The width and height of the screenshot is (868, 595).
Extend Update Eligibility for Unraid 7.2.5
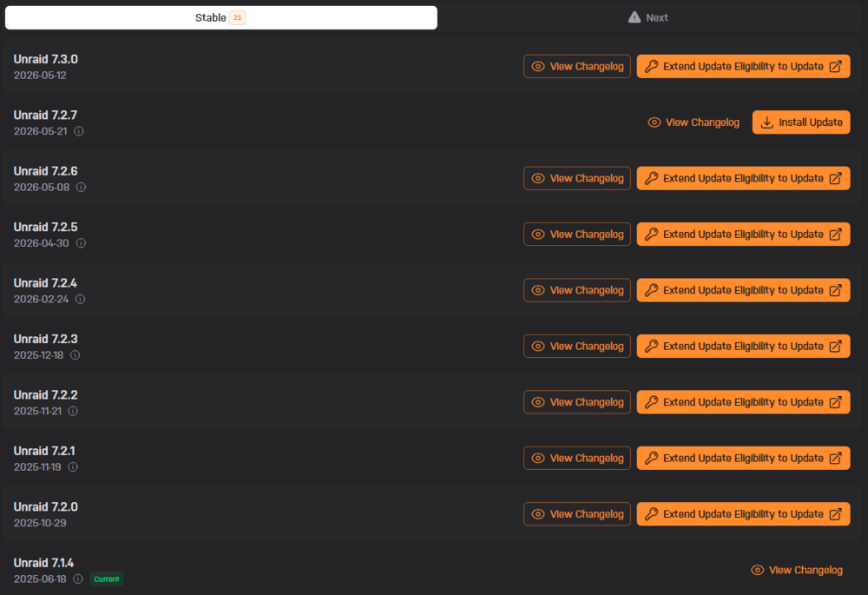[x=744, y=235]
